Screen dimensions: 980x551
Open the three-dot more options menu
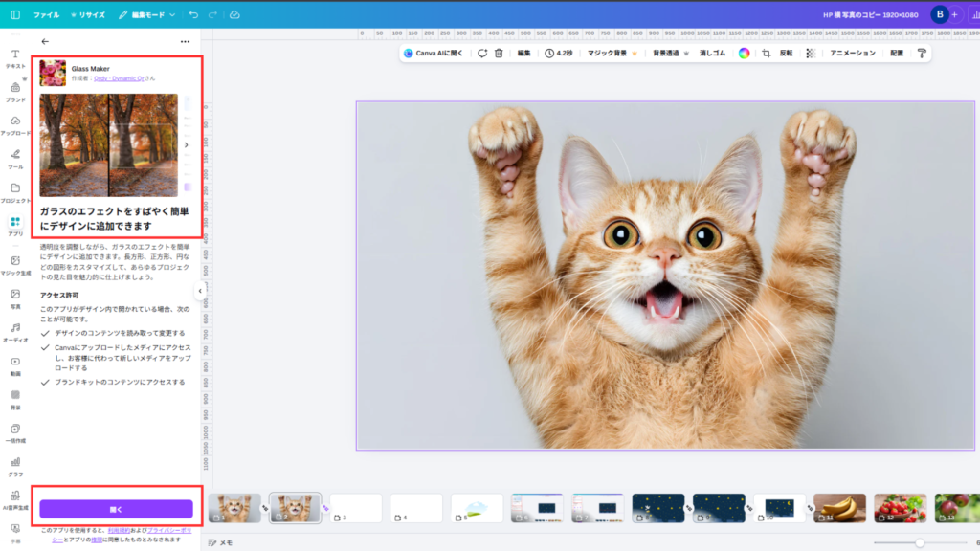tap(185, 42)
